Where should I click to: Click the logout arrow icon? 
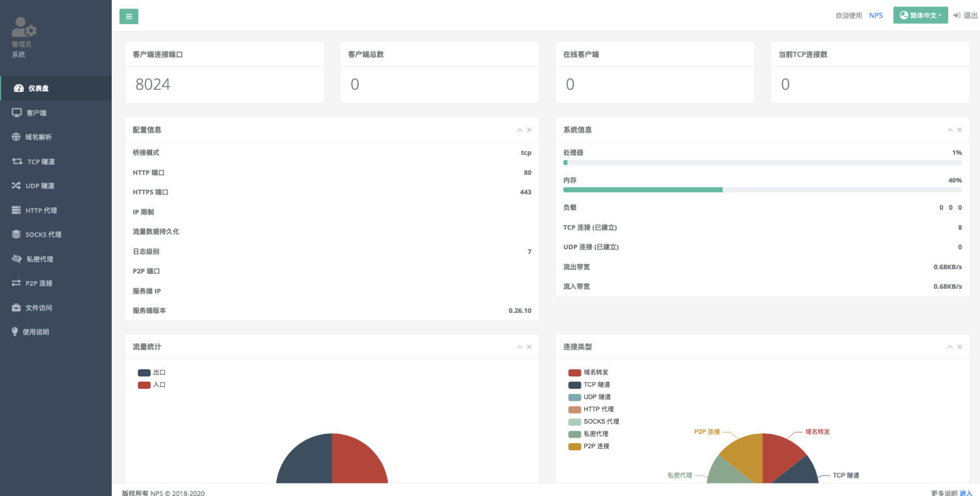click(957, 15)
